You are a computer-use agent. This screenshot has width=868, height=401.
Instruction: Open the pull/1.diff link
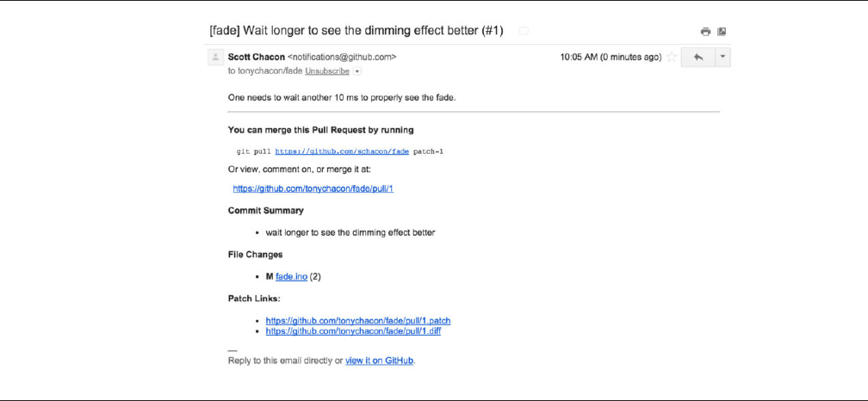tap(353, 330)
